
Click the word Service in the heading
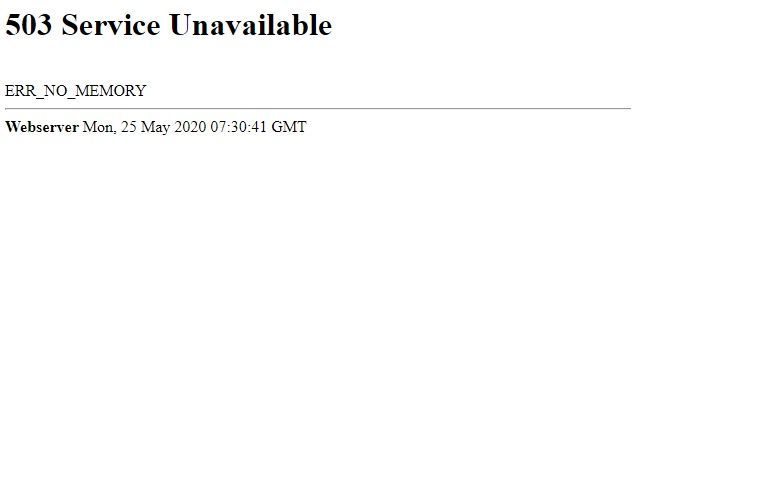click(x=111, y=25)
